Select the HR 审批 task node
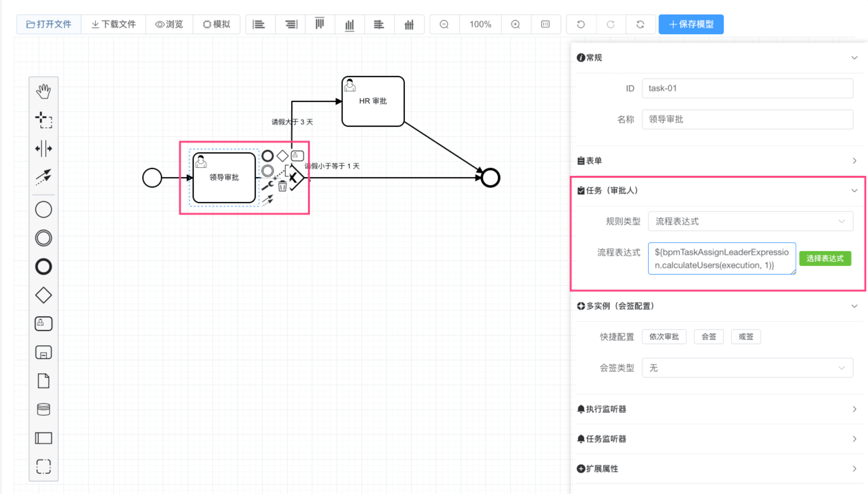The height and width of the screenshot is (494, 868). (373, 101)
